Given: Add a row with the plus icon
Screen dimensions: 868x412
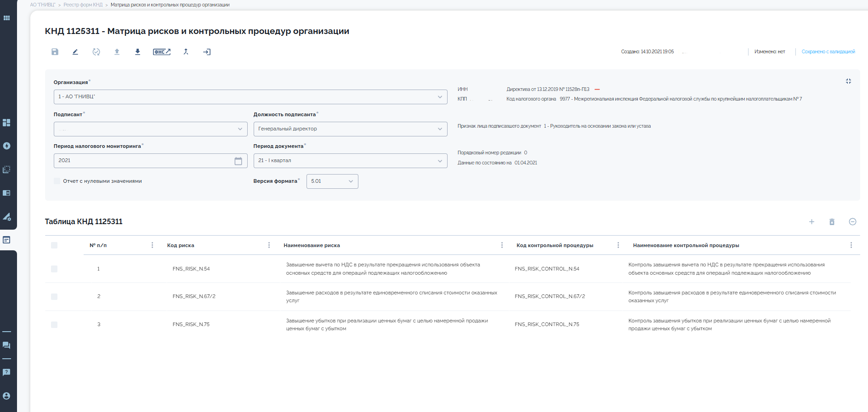Looking at the screenshot, I should click(811, 222).
